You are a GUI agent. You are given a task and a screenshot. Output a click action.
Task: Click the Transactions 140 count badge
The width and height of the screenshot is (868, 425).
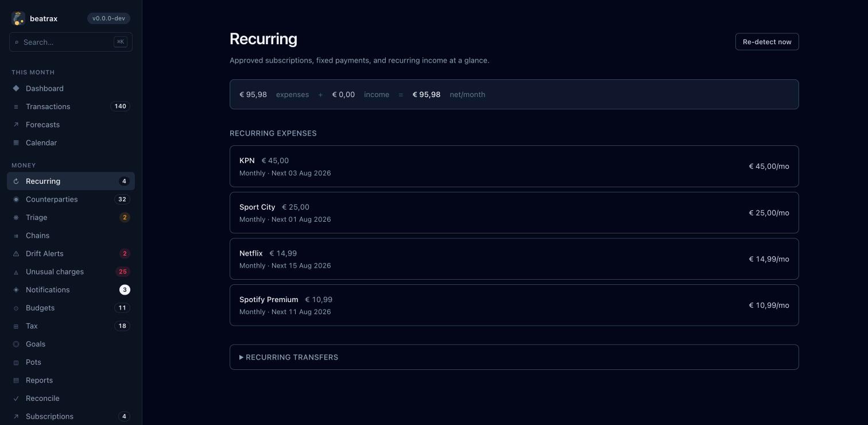pos(120,106)
